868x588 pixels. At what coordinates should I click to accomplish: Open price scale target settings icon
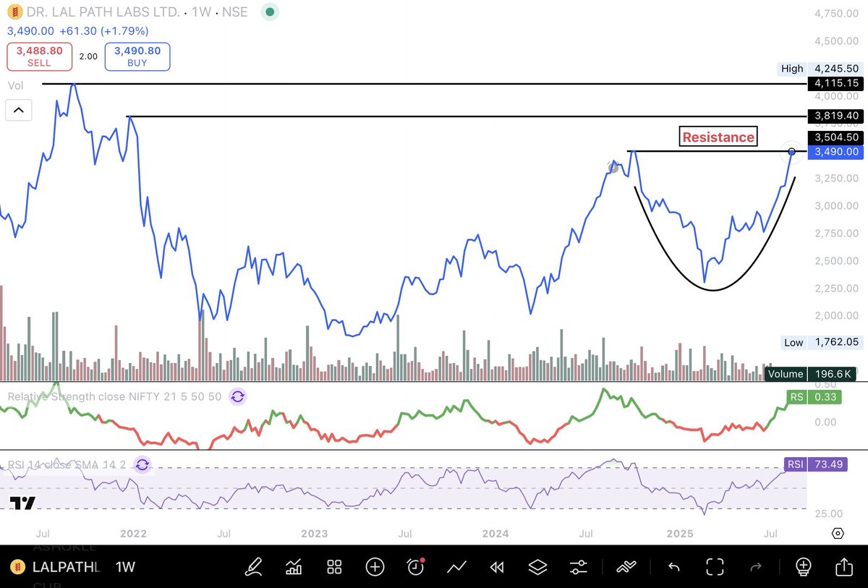coord(838,534)
